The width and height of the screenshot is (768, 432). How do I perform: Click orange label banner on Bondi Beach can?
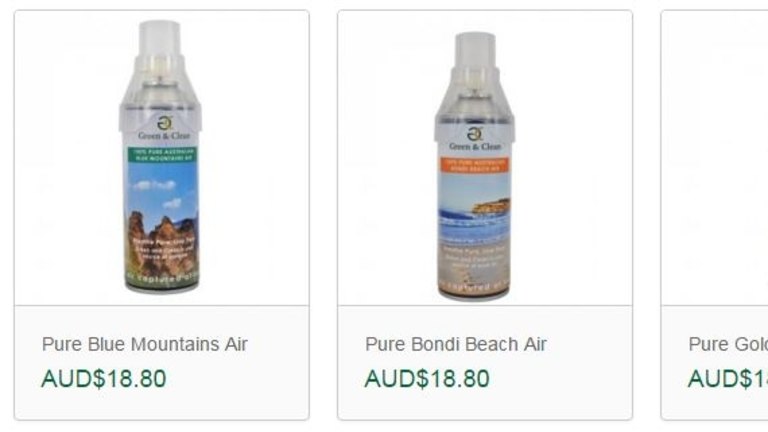click(x=474, y=165)
